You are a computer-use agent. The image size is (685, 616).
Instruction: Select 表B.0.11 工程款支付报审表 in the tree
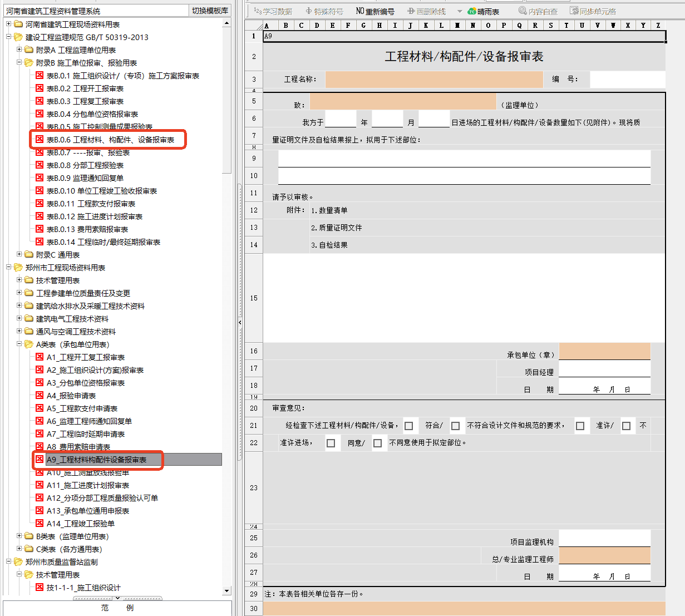click(91, 204)
